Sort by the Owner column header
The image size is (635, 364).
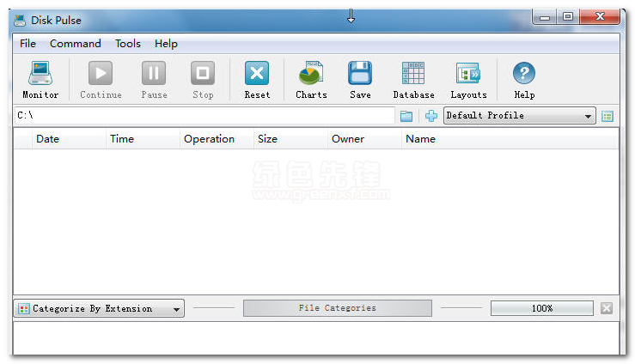click(364, 139)
